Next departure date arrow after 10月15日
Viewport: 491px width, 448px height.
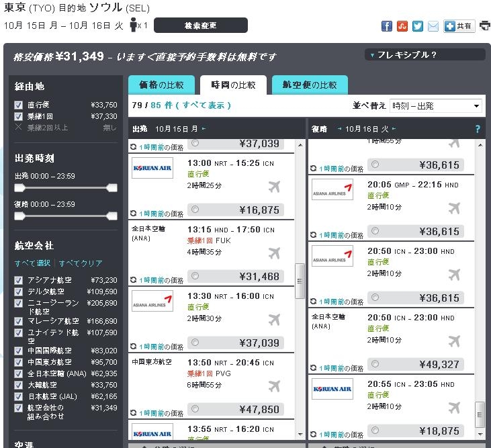204,129
